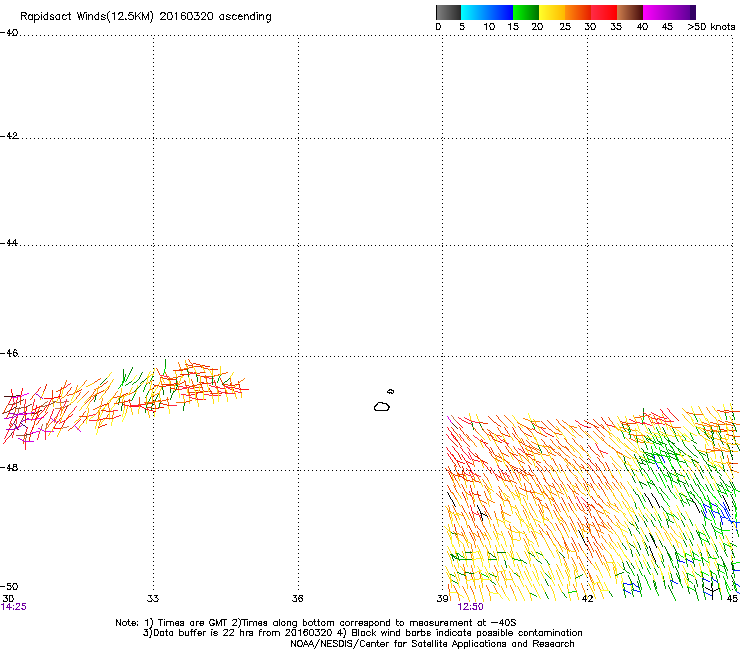Click the purple '14:25' pass time label

(x=14, y=607)
